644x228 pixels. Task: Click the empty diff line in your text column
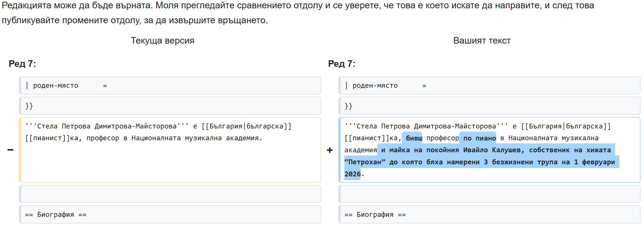489,194
